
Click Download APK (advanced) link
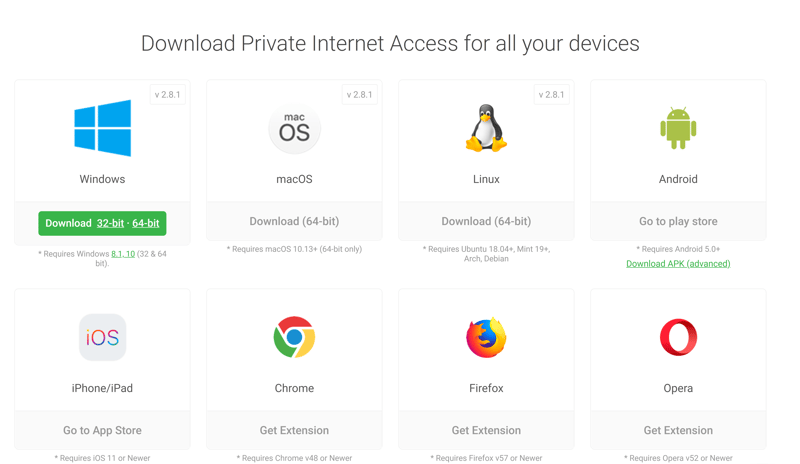point(678,263)
